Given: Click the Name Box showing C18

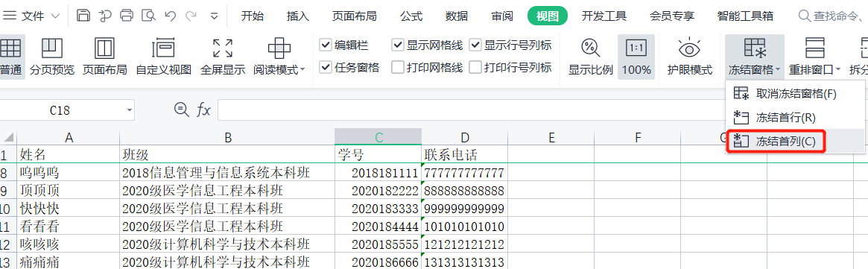Looking at the screenshot, I should coord(60,110).
